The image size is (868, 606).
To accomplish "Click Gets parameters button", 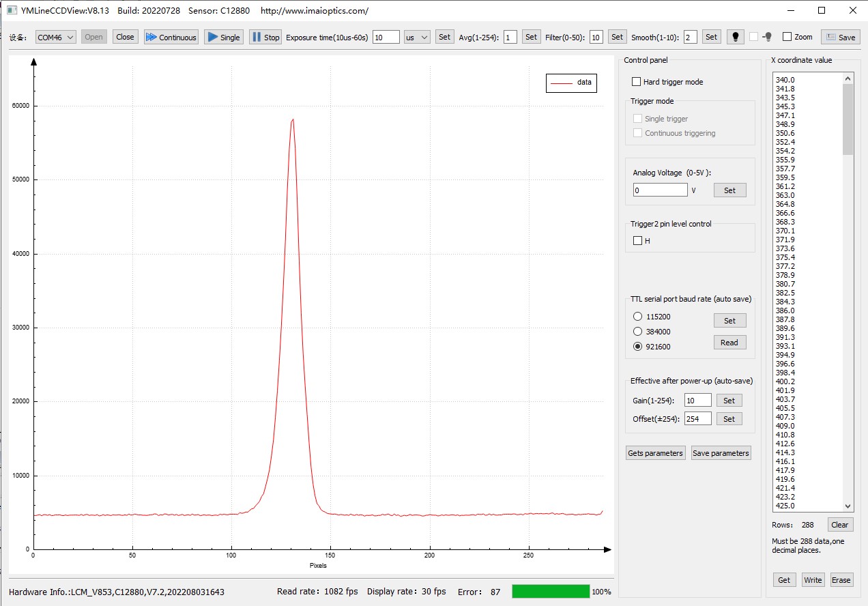I will coord(655,453).
